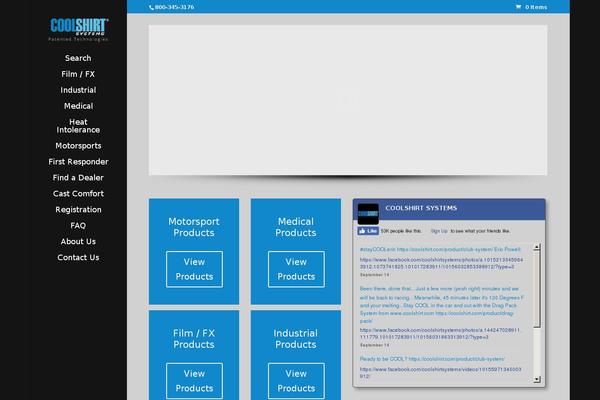Open the FAQ menu item
600x400 pixels.
coord(78,226)
